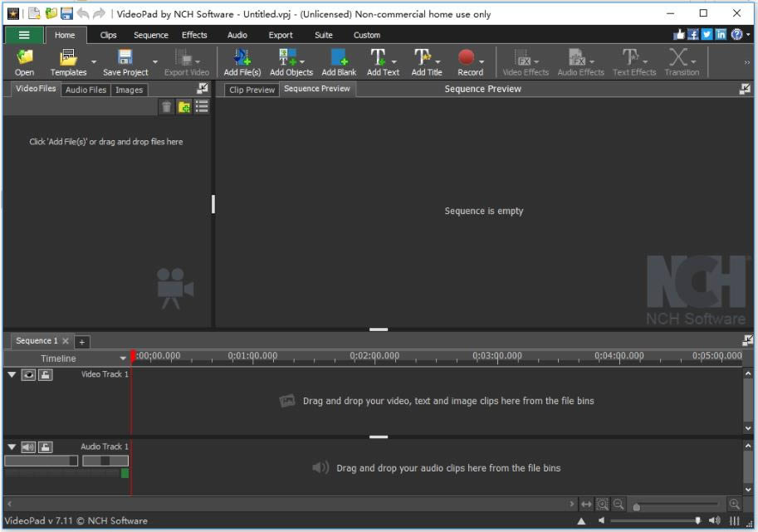The height and width of the screenshot is (532, 758).
Task: Add a new sequence with the plus tab
Action: click(82, 342)
